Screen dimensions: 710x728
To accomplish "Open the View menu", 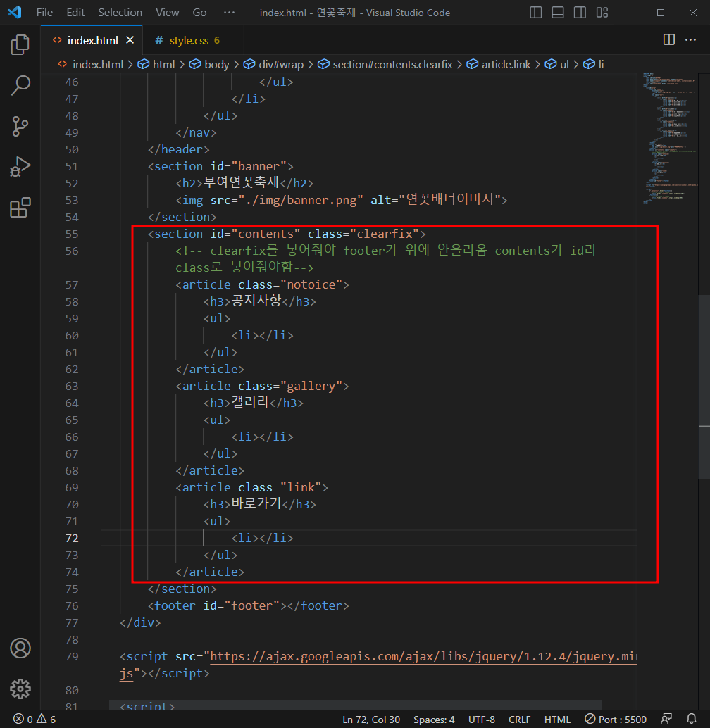I will point(167,13).
